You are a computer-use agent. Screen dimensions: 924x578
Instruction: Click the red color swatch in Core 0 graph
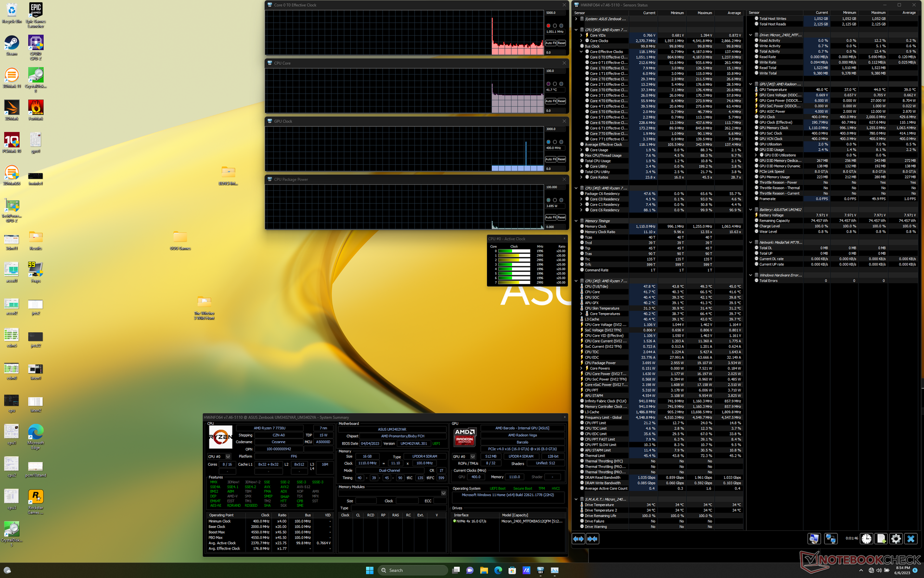tap(548, 26)
